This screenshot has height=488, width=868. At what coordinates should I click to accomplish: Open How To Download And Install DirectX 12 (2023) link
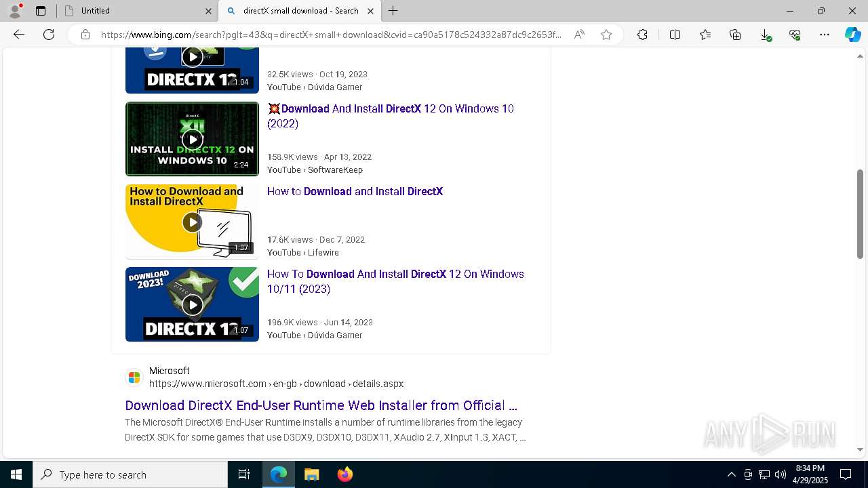395,281
